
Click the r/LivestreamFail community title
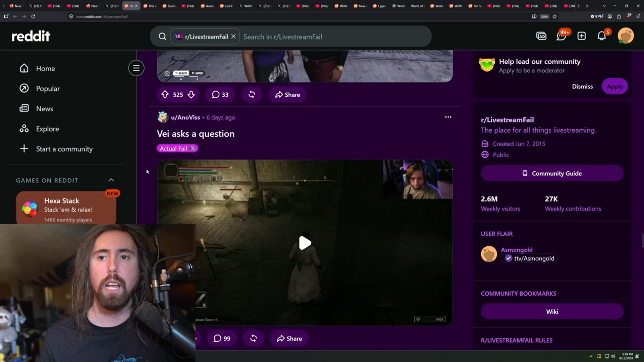[507, 120]
